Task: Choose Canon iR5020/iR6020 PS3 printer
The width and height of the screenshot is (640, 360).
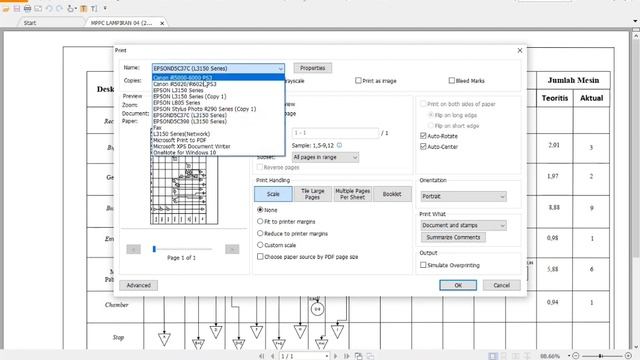Action: 218,84
